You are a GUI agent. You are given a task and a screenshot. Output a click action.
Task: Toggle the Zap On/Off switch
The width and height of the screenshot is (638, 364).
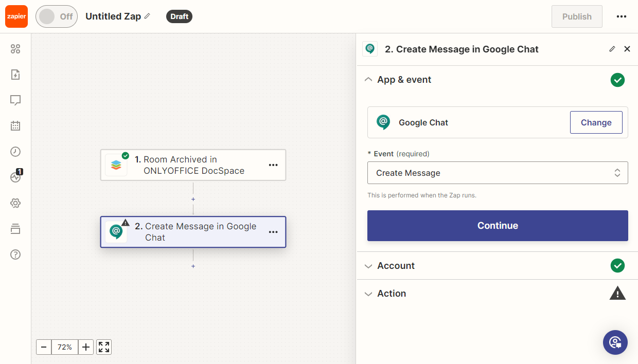point(57,16)
